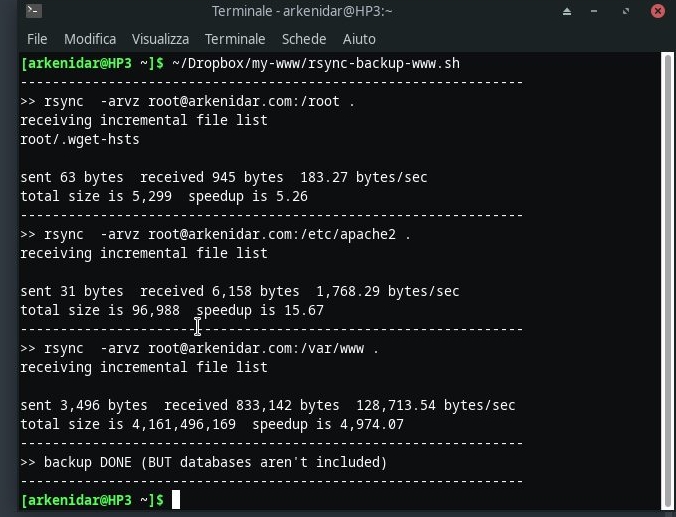Viewport: 676px width, 517px height.
Task: Click the root/.wget-hsts output line
Action: [80, 139]
